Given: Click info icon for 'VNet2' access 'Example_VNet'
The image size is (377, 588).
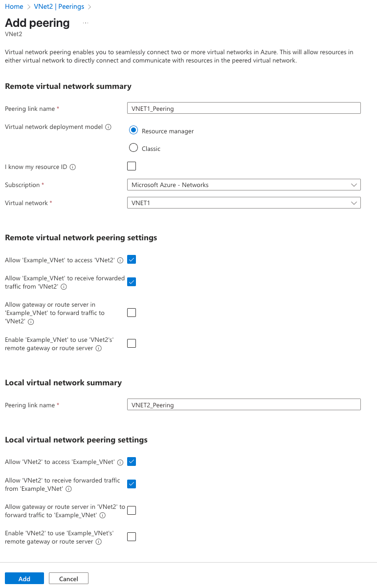Looking at the screenshot, I should click(120, 462).
